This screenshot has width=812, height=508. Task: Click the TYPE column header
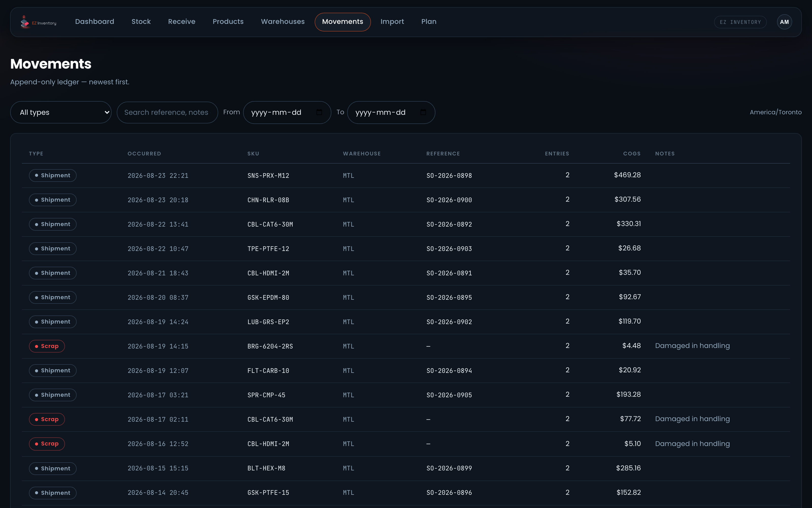coord(36,153)
